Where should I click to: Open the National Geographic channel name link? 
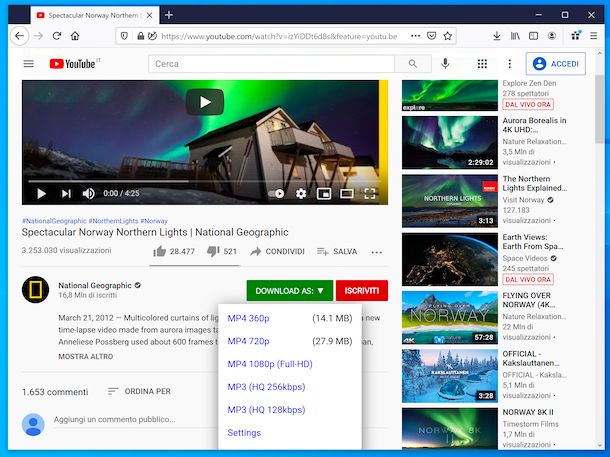click(95, 285)
